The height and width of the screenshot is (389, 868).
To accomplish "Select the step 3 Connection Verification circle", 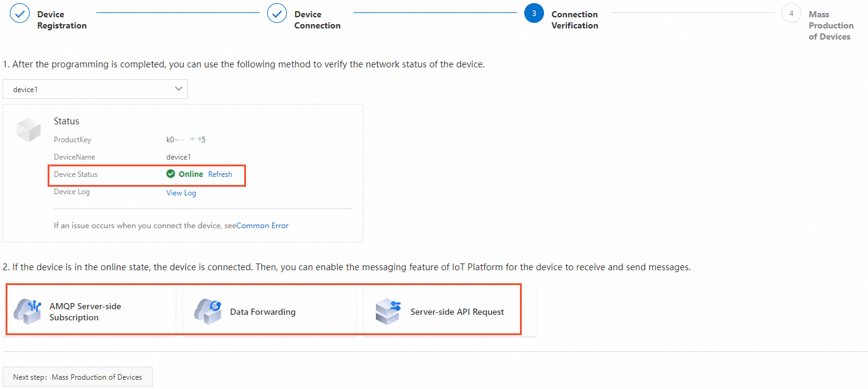I will pos(534,14).
